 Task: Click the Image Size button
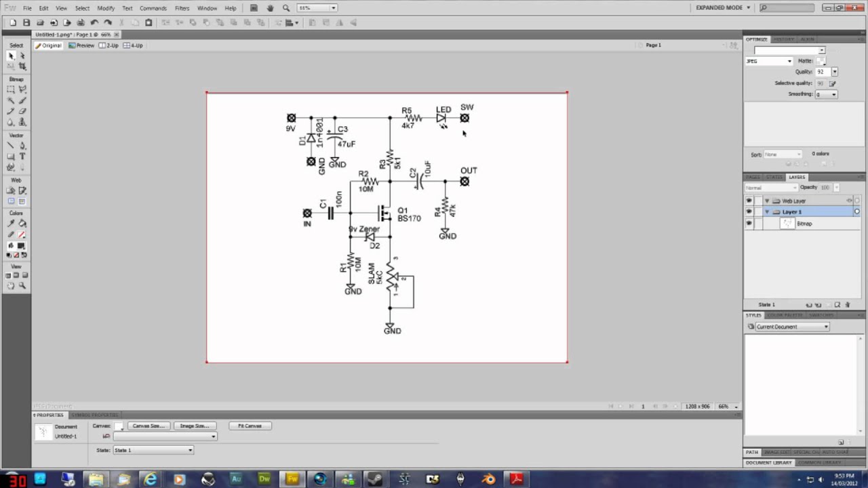point(195,426)
